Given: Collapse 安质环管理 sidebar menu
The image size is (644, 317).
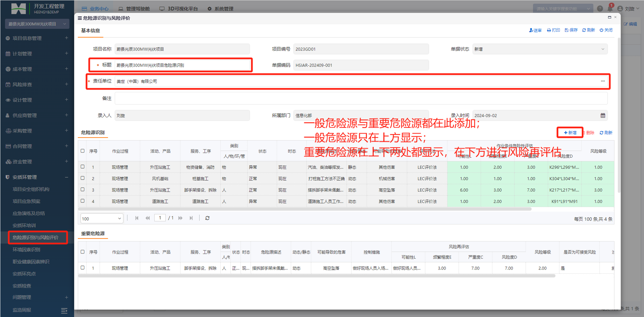Looking at the screenshot, I should click(x=37, y=177).
